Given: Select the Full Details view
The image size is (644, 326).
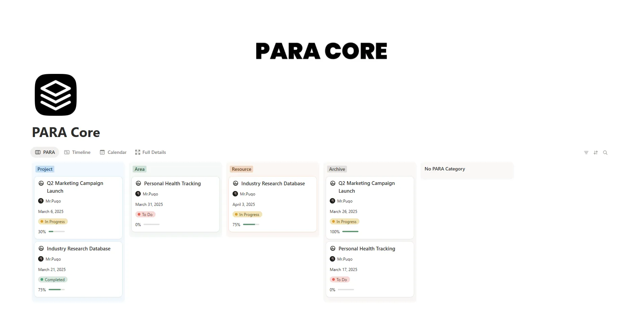Looking at the screenshot, I should [x=154, y=152].
